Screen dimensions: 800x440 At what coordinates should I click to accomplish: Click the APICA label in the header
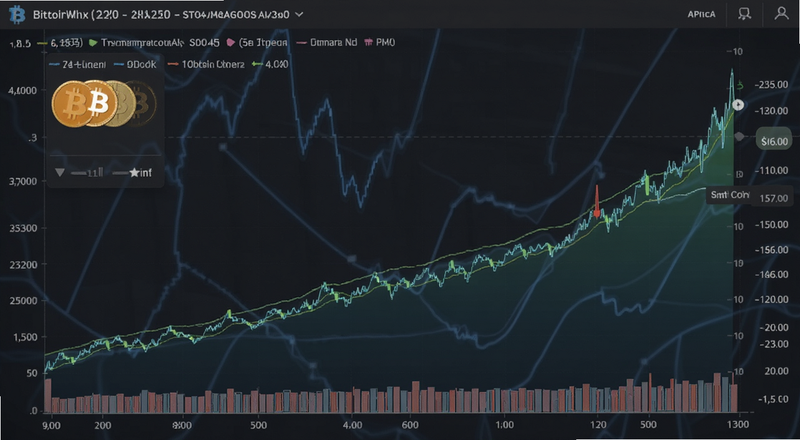pyautogui.click(x=701, y=14)
